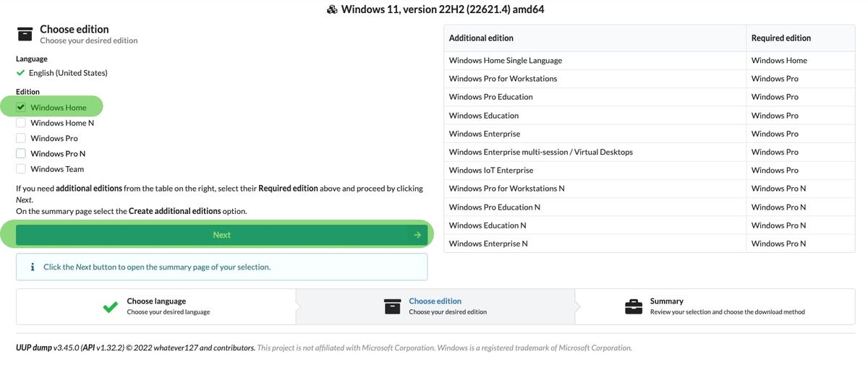Click the Next button hint message box
Image resolution: width=868 pixels, height=375 pixels.
(x=221, y=267)
